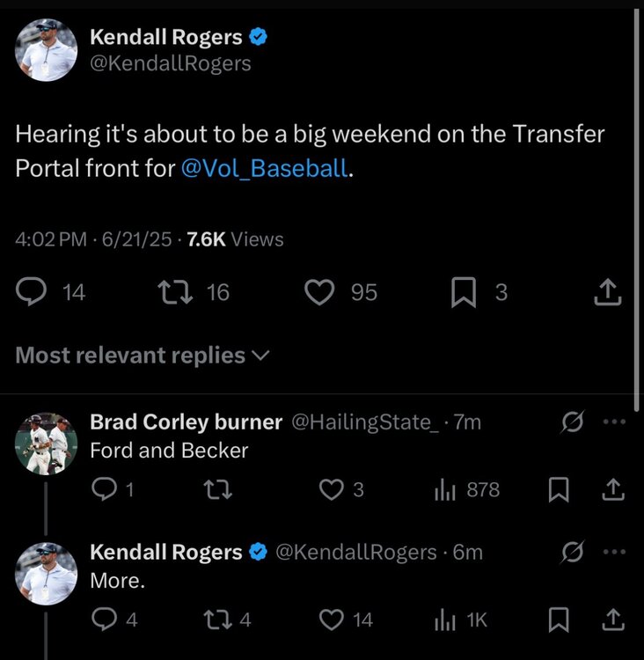This screenshot has height=660, width=644.
Task: Like the main tweet with 95 likes
Action: click(319, 292)
